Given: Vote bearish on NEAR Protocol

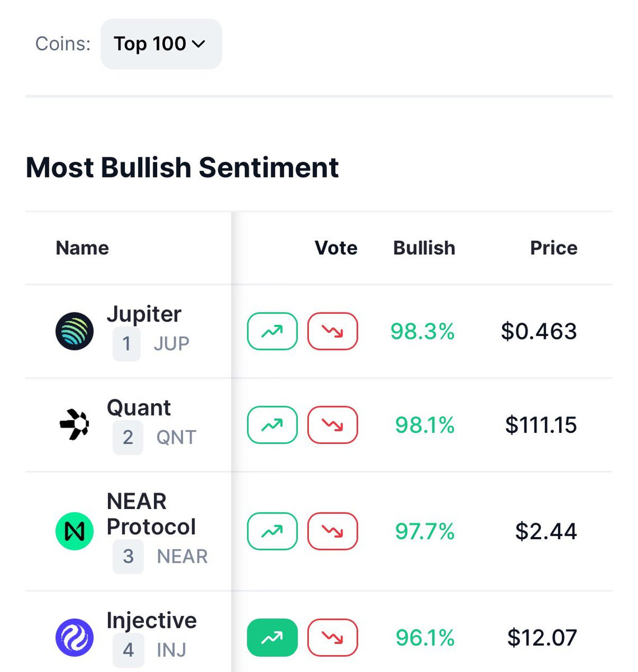Looking at the screenshot, I should click(332, 531).
